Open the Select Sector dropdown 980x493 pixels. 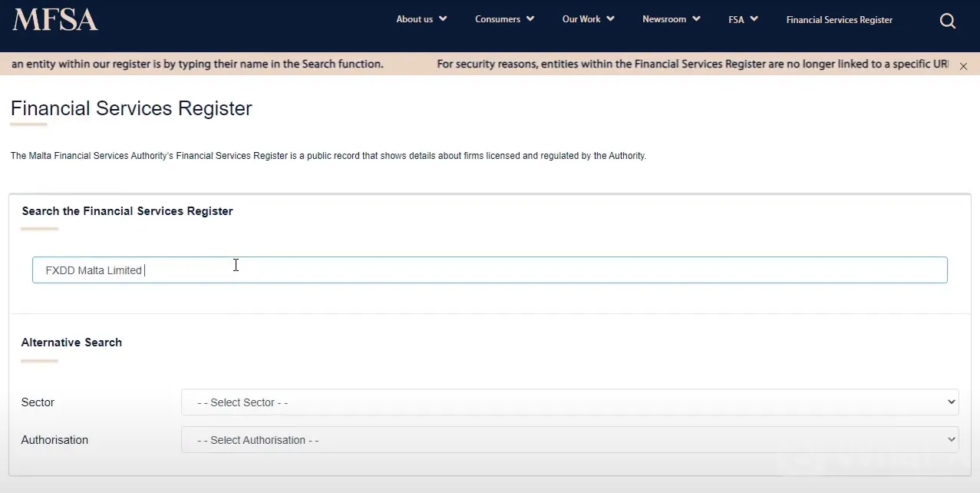570,402
